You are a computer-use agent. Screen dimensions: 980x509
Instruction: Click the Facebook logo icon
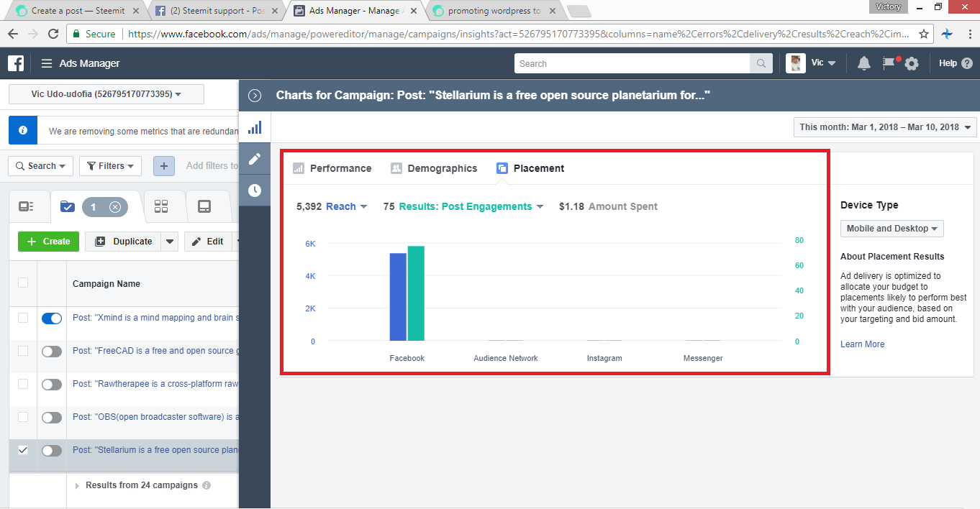16,63
